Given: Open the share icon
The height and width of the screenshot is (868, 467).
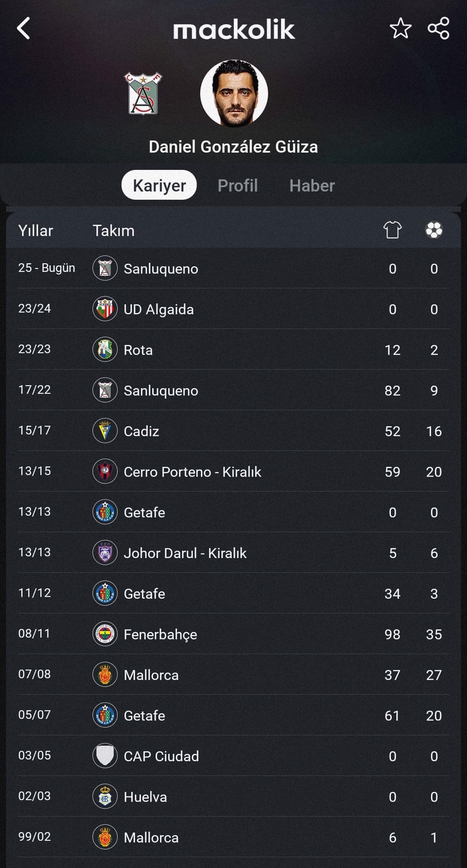Looking at the screenshot, I should 438,29.
